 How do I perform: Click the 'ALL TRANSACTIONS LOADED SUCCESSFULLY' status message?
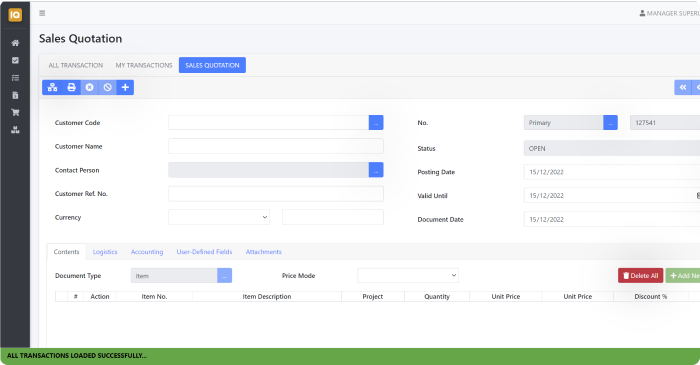point(77,356)
